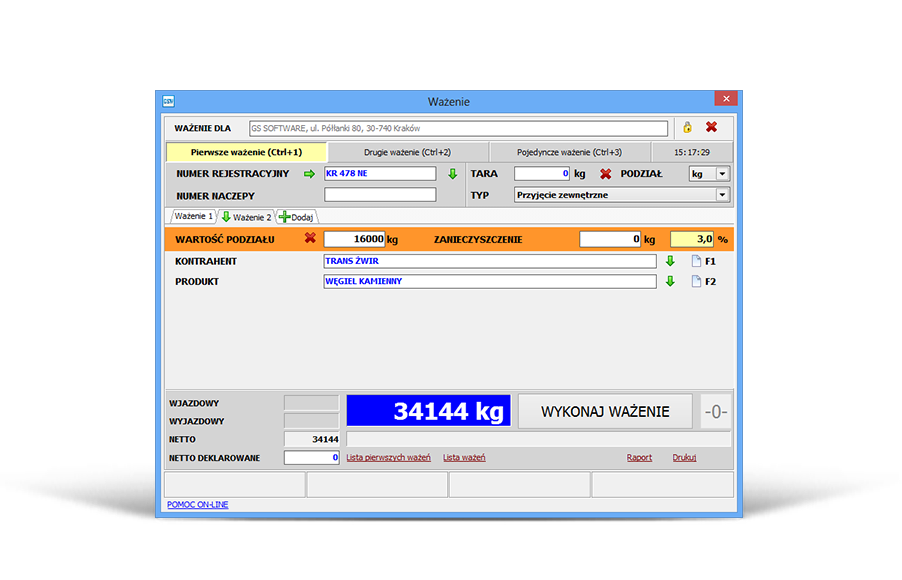Click green down arrow beside Produkt field
This screenshot has width=902, height=580.
(670, 282)
